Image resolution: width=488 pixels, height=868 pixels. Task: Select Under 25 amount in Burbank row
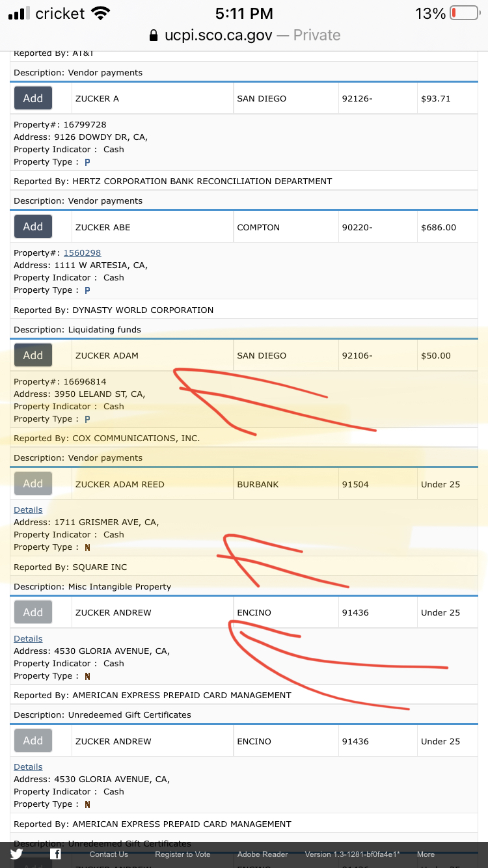[x=441, y=484]
